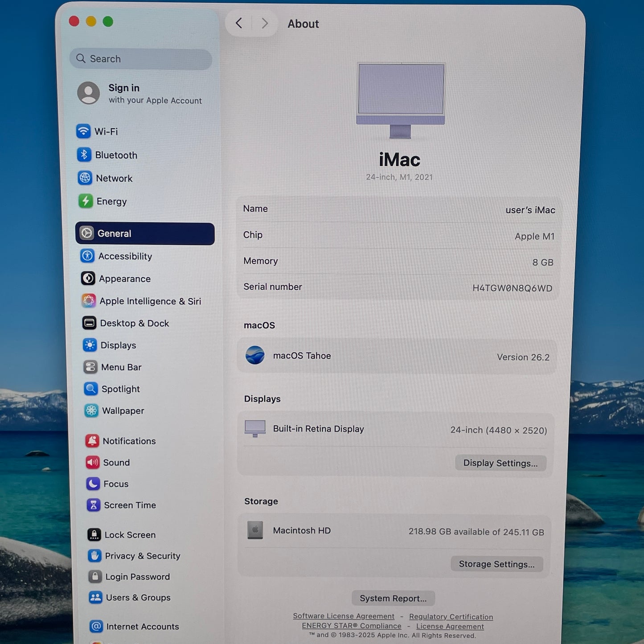Click the "8 GB" memory value
Image resolution: width=644 pixels, height=644 pixels.
click(x=543, y=262)
